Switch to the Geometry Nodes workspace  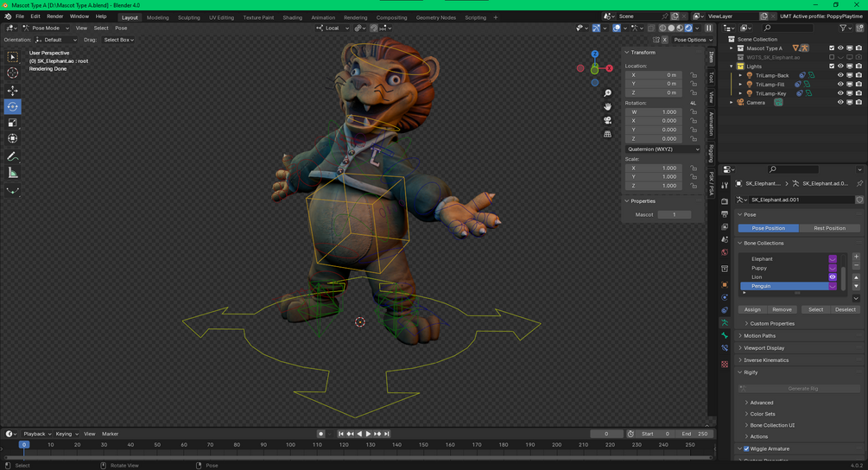pos(435,18)
